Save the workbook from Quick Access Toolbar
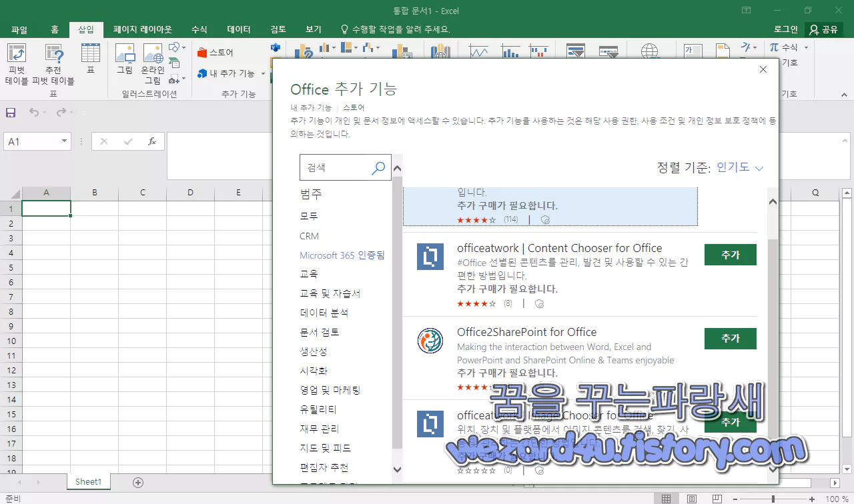 [x=11, y=113]
